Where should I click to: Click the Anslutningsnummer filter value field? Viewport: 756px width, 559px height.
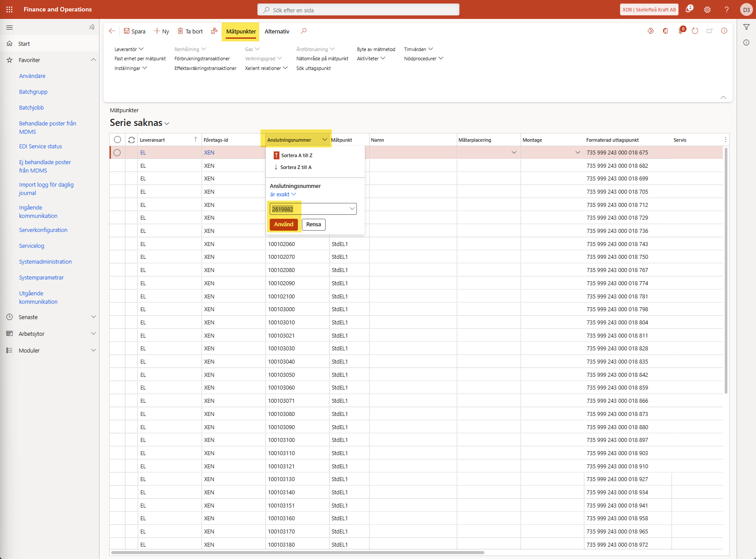point(308,209)
